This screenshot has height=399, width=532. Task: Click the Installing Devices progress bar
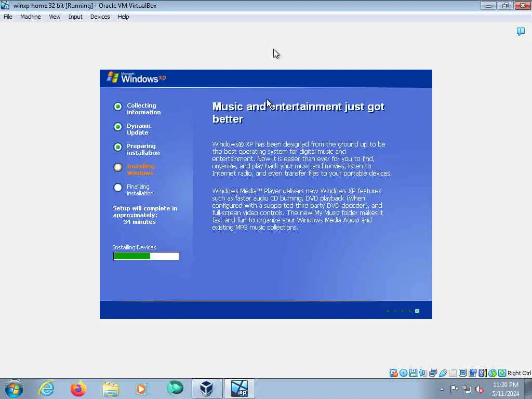146,256
